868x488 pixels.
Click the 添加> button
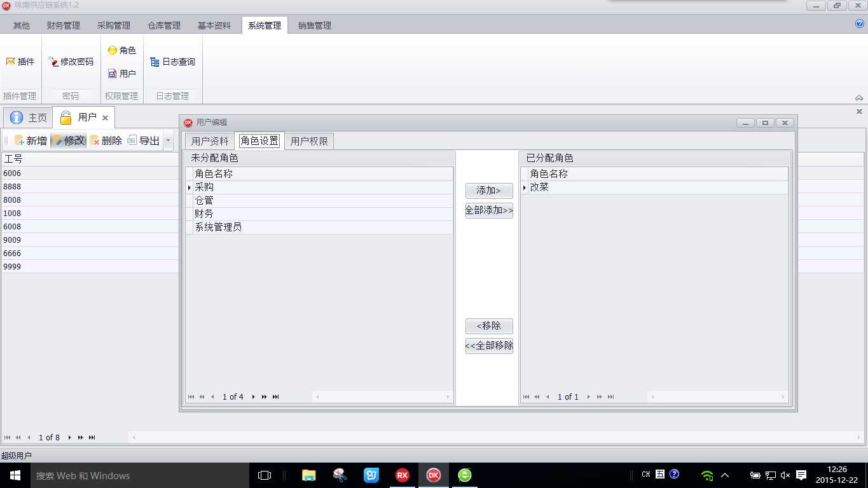(489, 191)
